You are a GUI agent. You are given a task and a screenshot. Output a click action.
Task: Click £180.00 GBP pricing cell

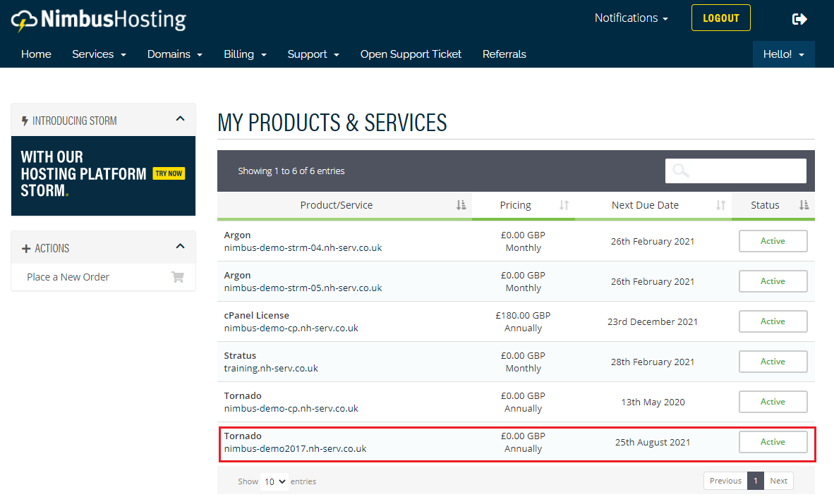pyautogui.click(x=523, y=315)
